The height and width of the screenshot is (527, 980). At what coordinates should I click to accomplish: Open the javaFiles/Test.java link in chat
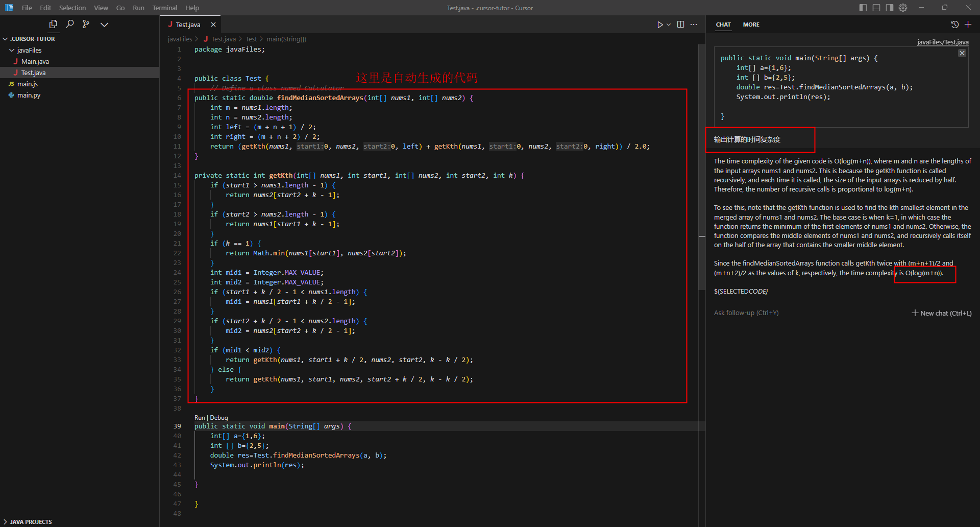[943, 42]
